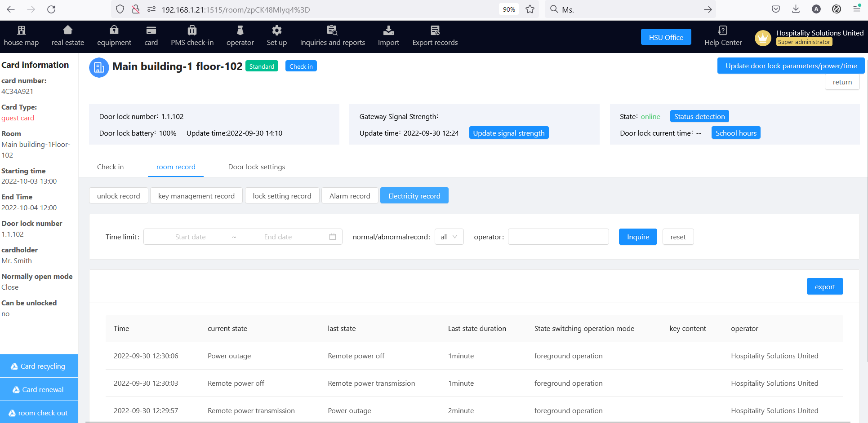Open the time limit calendar picker
Screen dimensions: 868x423
[332, 237]
